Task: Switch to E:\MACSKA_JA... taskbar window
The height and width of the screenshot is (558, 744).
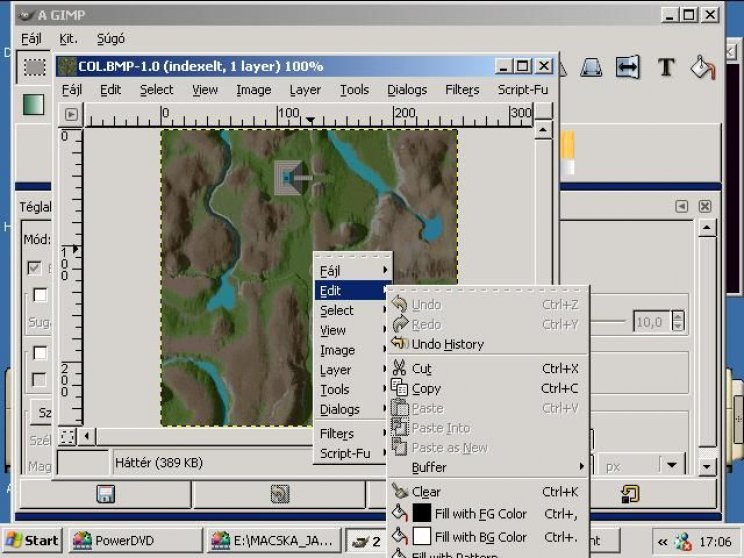Action: 274,540
